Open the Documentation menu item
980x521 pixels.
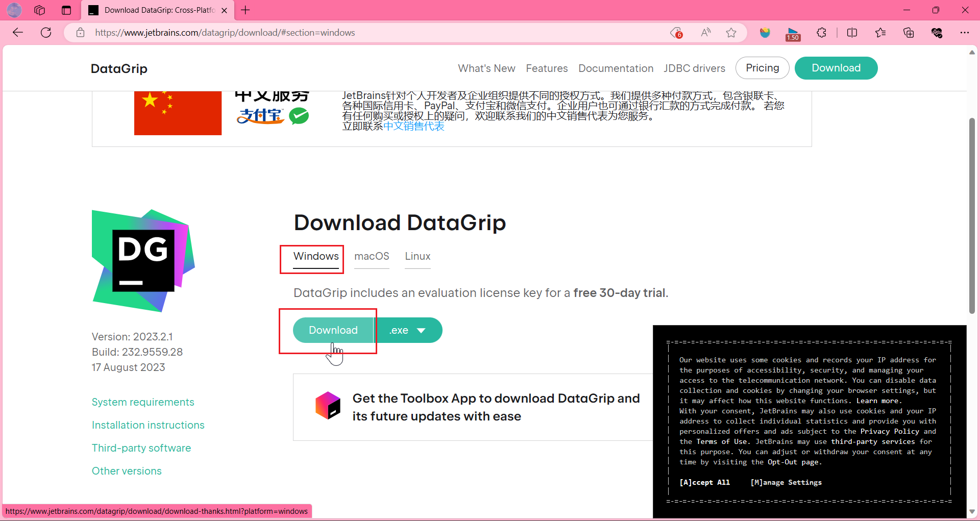[x=616, y=68]
